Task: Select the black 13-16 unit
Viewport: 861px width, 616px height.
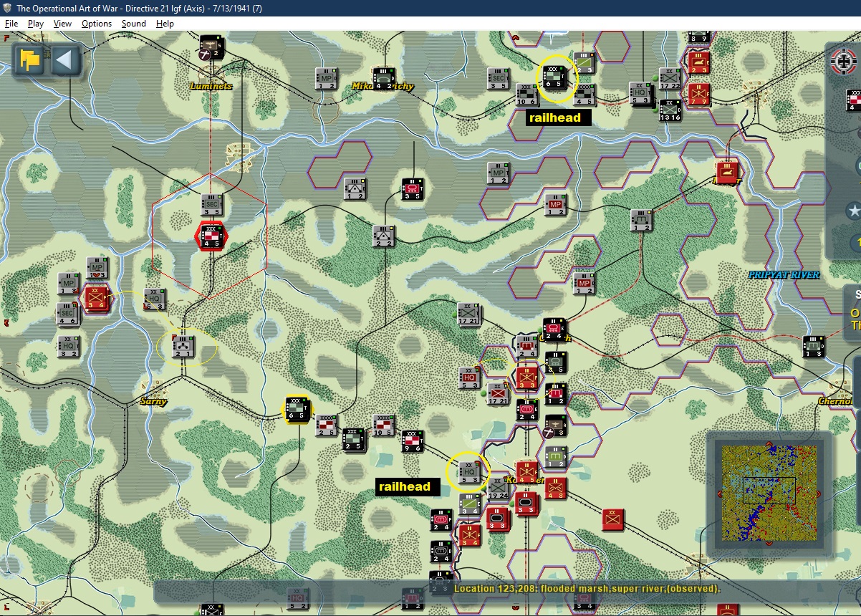Action: pyautogui.click(x=670, y=110)
